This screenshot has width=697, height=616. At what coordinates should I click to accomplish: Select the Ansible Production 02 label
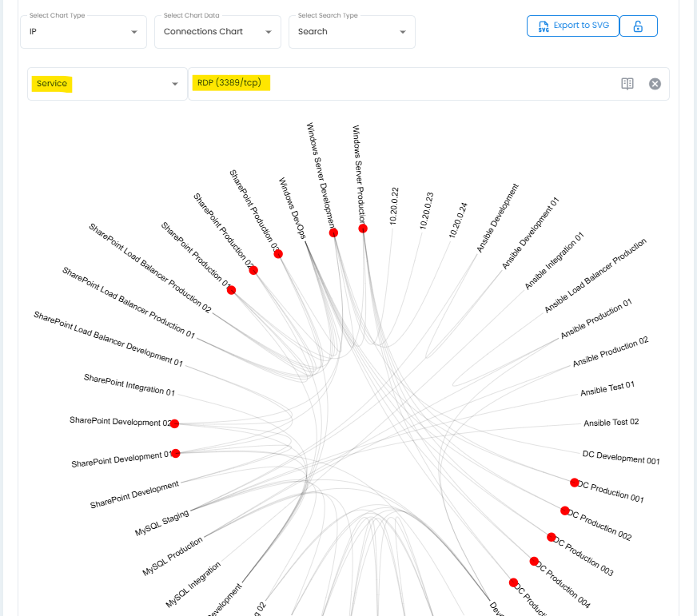click(611, 352)
